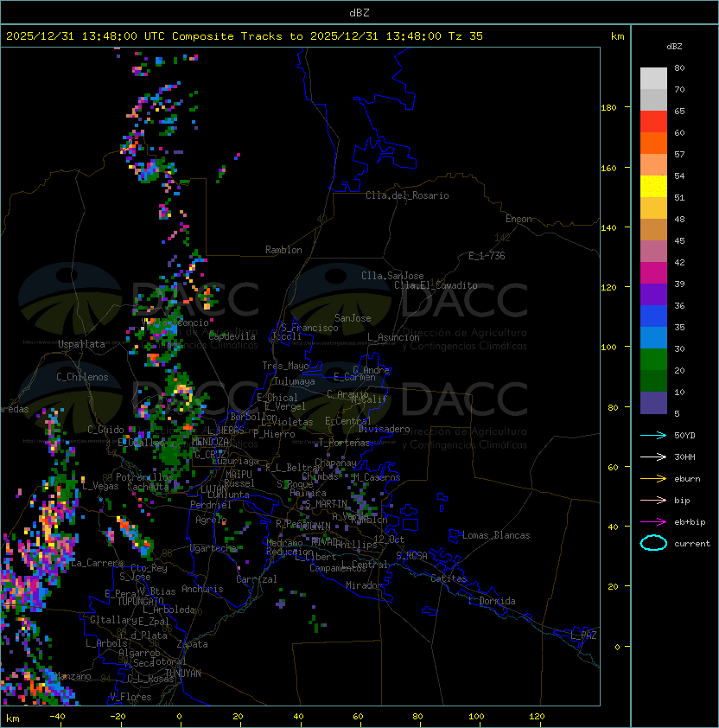
Task: Click the '30HM' legend label
Action: 684,457
